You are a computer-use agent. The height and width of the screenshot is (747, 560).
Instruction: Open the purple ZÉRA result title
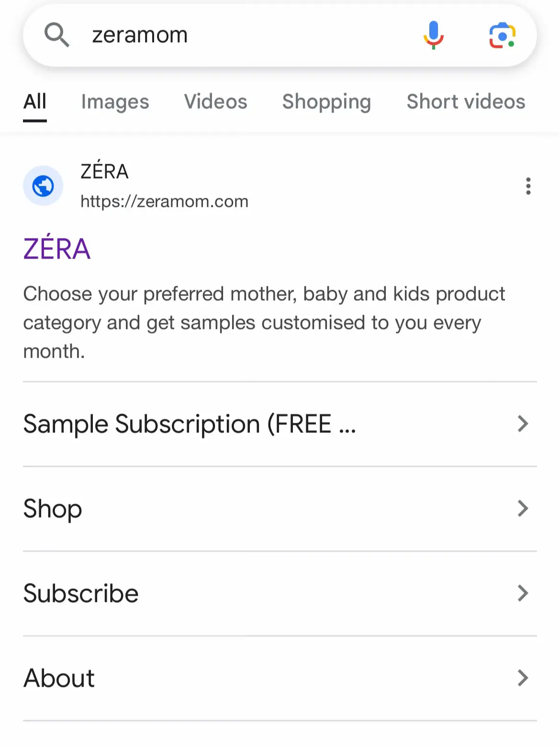pos(57,248)
